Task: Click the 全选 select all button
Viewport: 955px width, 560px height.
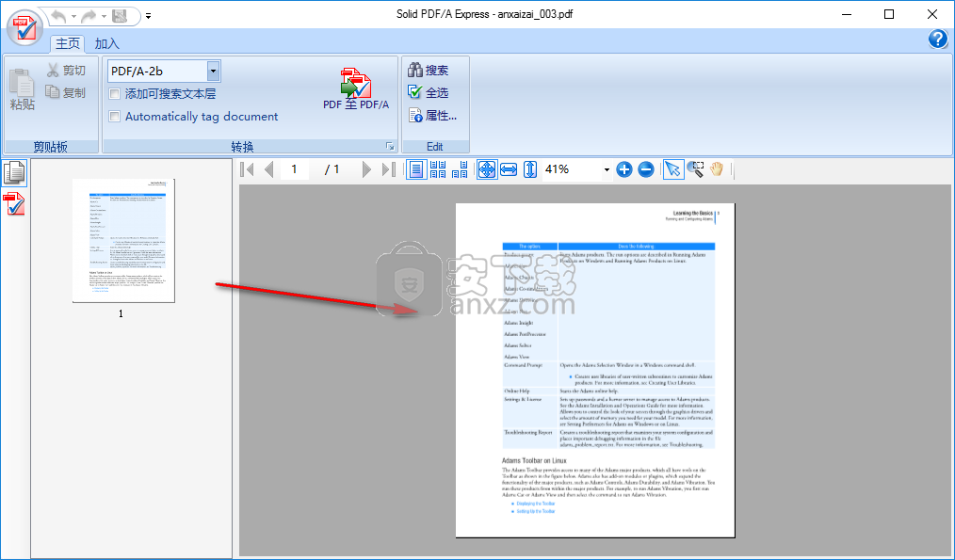Action: coord(429,92)
